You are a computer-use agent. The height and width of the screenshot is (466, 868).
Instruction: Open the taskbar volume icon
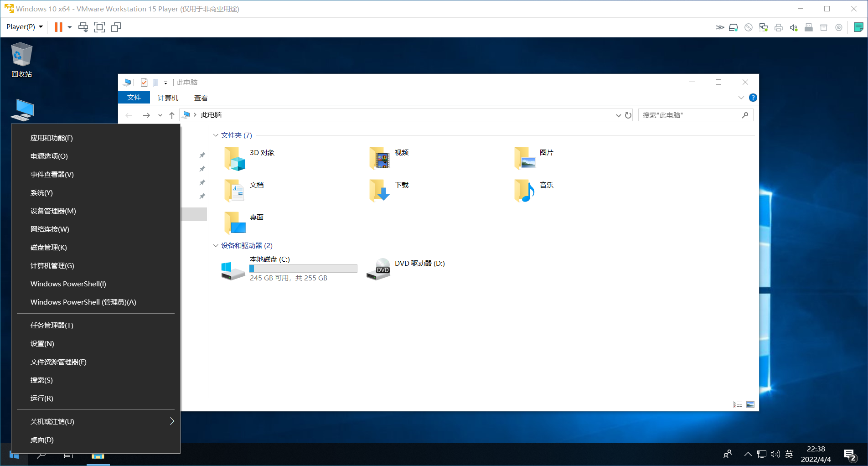(x=775, y=454)
